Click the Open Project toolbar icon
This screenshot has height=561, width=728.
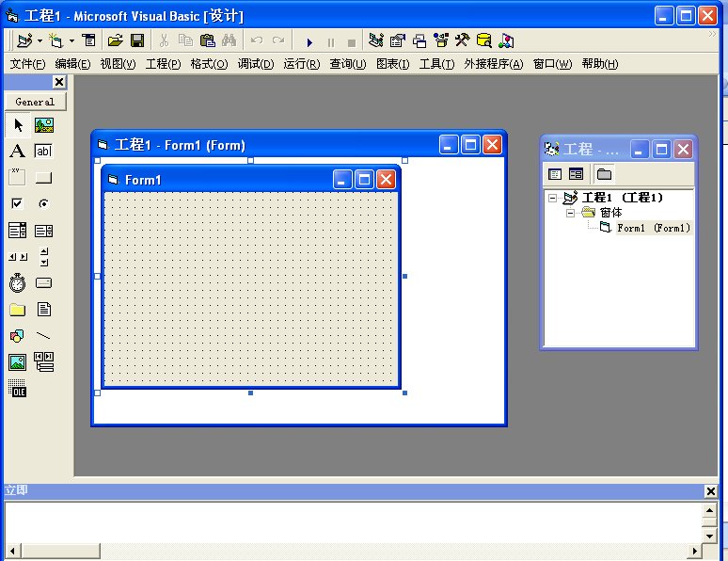pyautogui.click(x=115, y=40)
